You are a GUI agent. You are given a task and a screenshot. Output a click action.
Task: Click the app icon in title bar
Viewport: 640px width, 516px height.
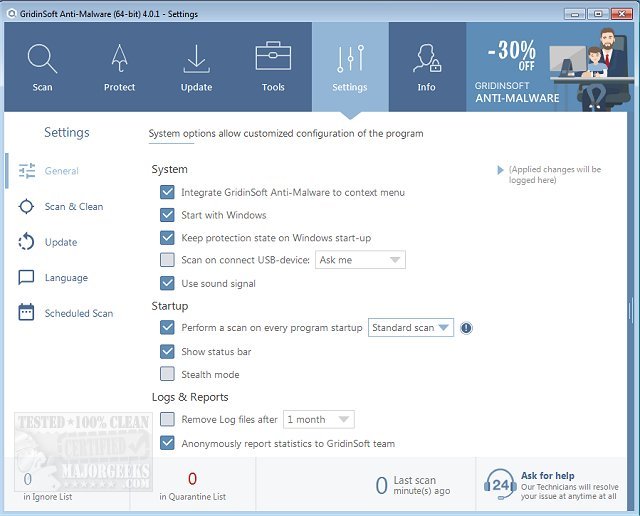click(11, 13)
